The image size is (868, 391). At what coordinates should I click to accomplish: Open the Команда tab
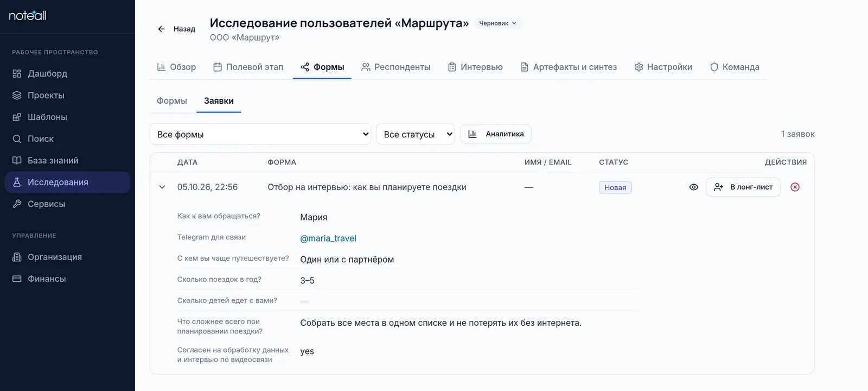click(735, 67)
